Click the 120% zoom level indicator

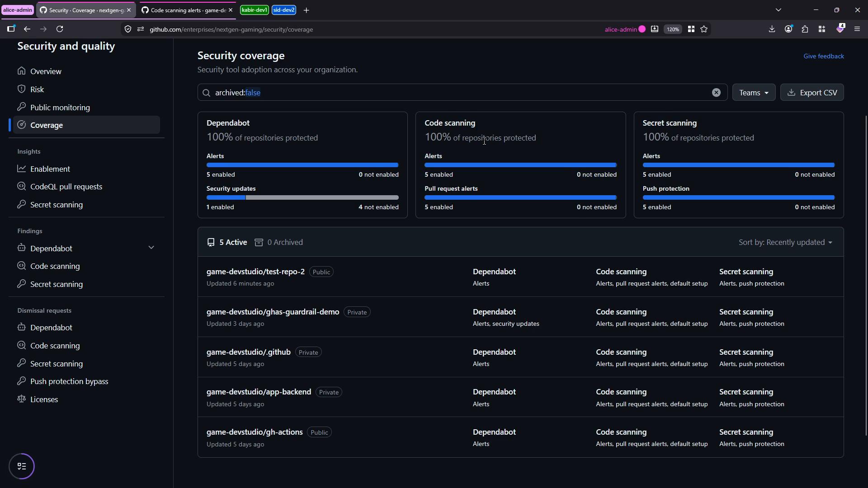[x=673, y=29]
